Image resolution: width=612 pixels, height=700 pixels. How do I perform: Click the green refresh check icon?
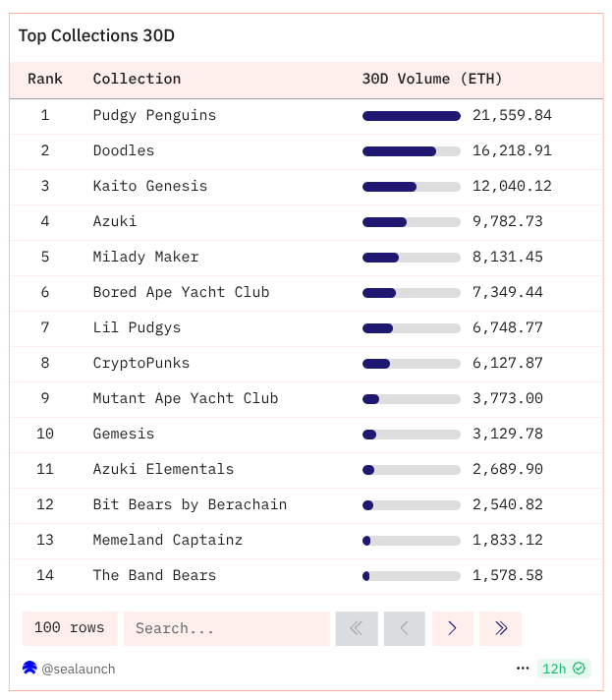(x=580, y=669)
